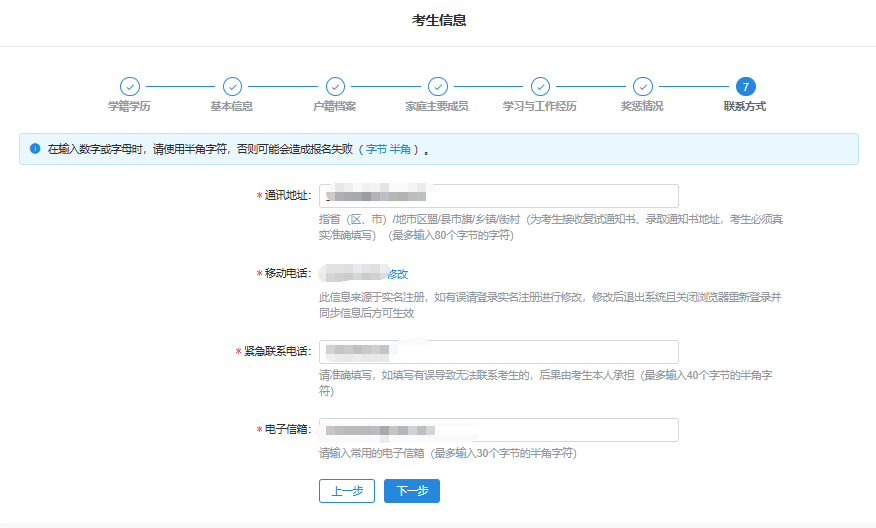Screen dimensions: 876x528
Task: Open the 半角 link in the notice
Action: (400, 149)
